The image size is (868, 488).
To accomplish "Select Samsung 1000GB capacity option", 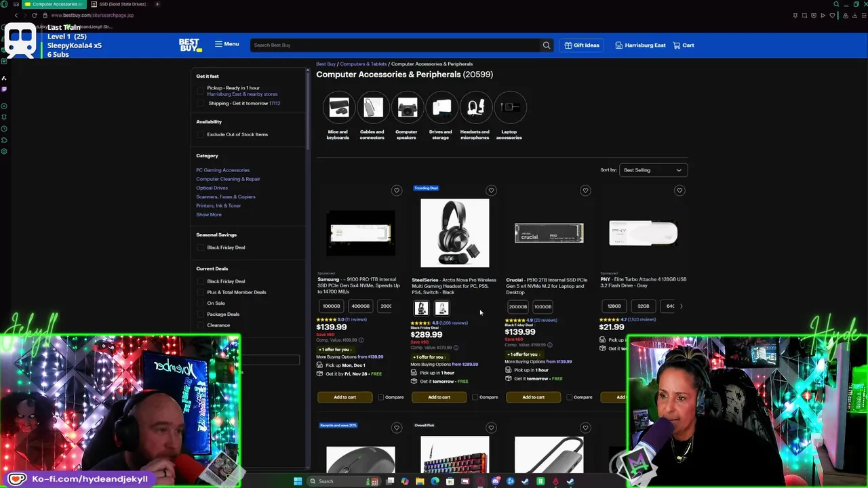I will tap(332, 306).
